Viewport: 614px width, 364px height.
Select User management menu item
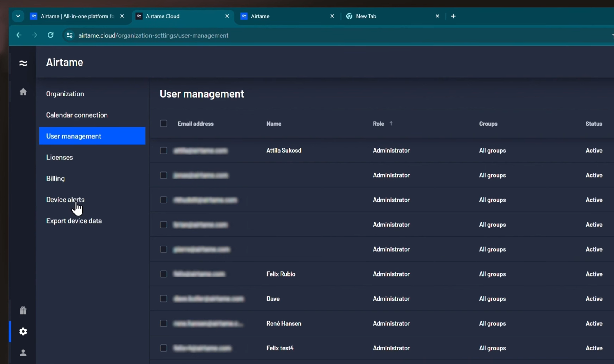[92, 136]
